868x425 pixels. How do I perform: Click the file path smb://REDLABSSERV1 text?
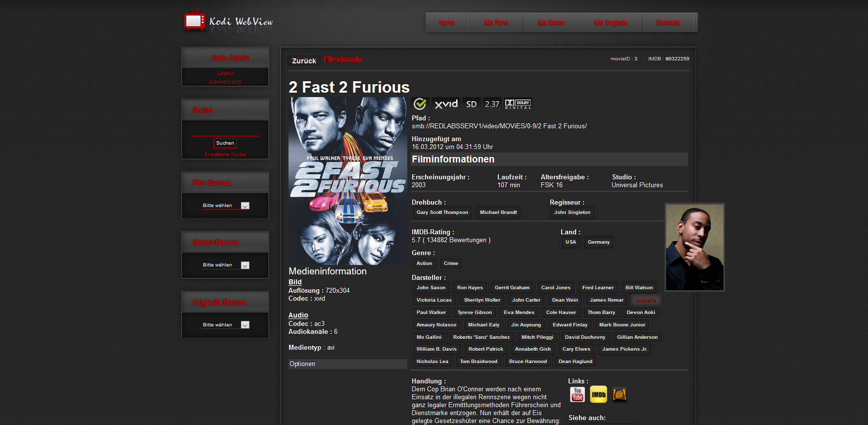[499, 126]
